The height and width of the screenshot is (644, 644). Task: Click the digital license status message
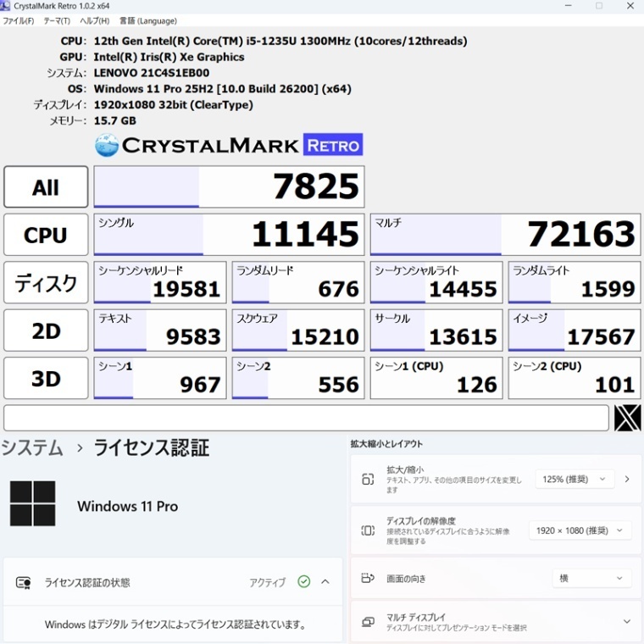(x=175, y=625)
